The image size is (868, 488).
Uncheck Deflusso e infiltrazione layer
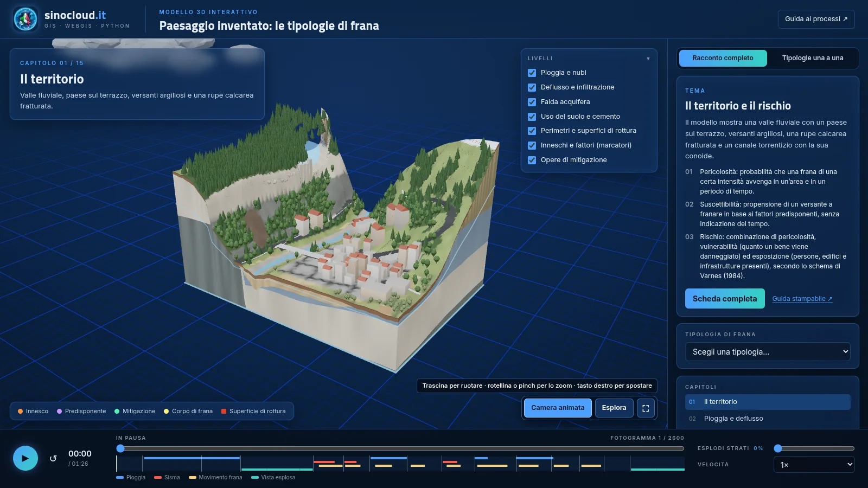coord(532,87)
